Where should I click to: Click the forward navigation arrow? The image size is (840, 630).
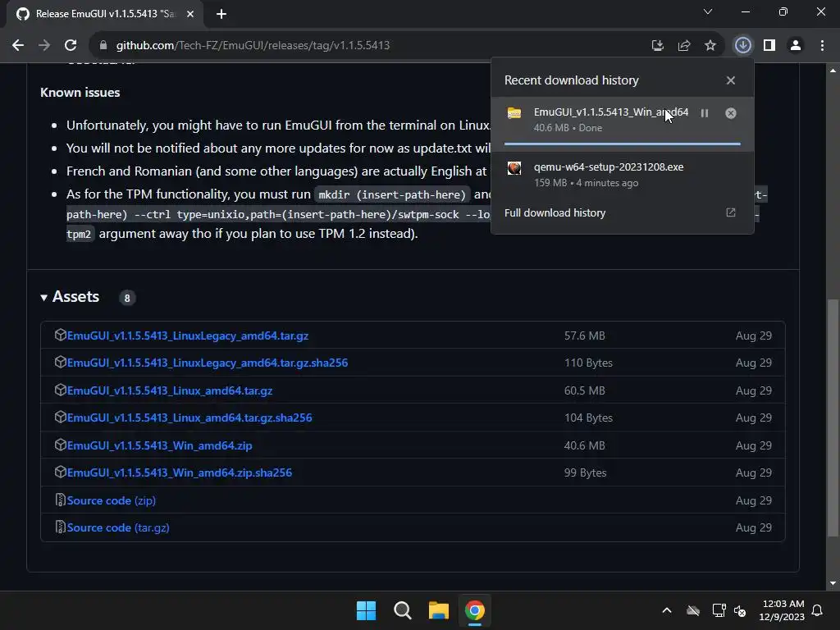pyautogui.click(x=44, y=46)
